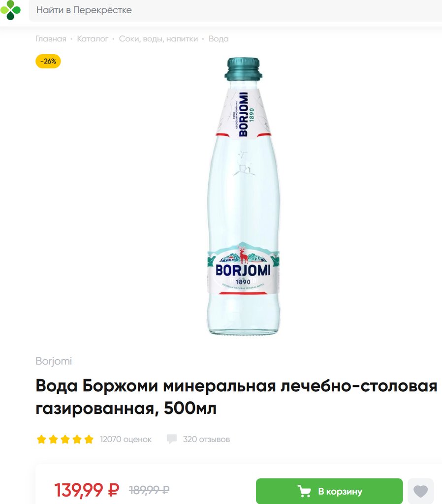Open the '12070 оценок' ratings link
442x504 pixels.
tap(126, 439)
